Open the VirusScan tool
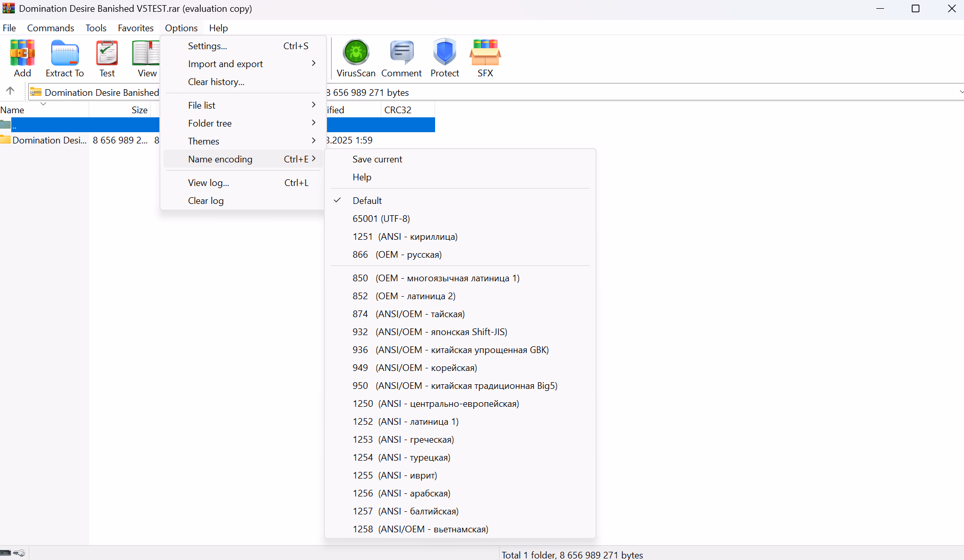964x560 pixels. click(356, 58)
